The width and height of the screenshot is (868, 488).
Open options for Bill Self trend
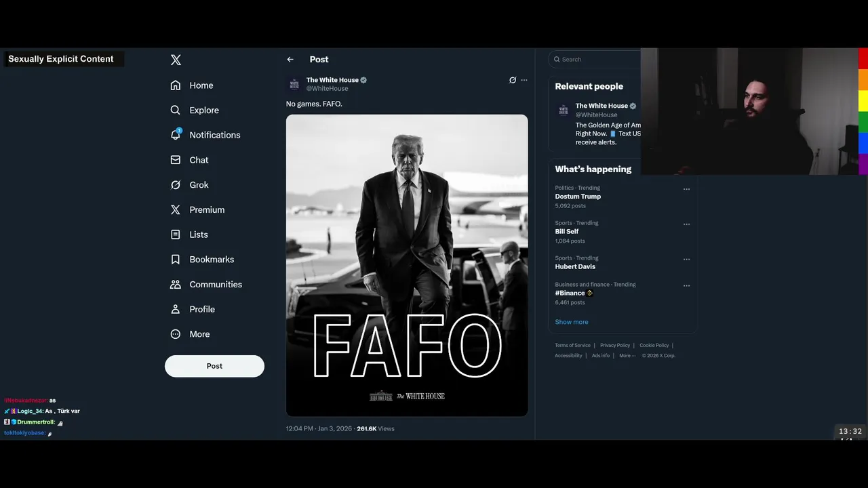(x=686, y=224)
